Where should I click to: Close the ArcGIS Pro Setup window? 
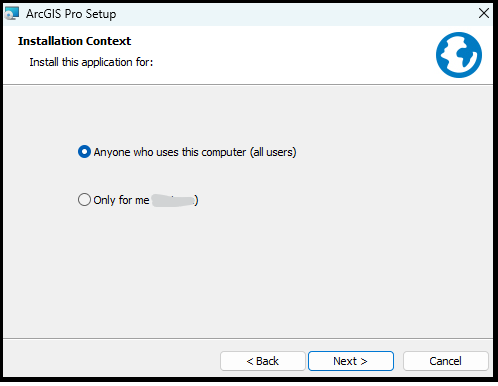(x=484, y=13)
